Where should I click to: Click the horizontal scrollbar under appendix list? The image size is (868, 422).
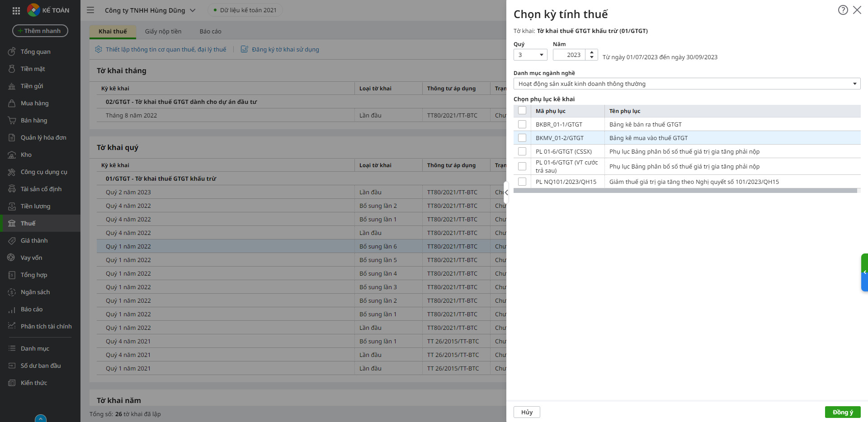(685, 191)
